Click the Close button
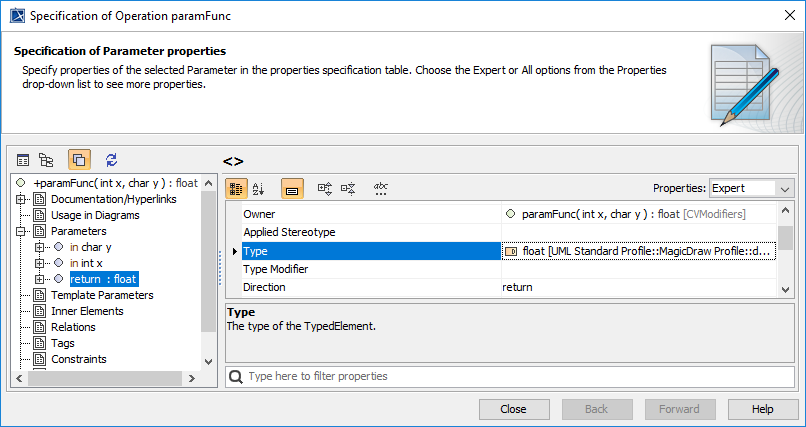The width and height of the screenshot is (806, 427). 514,409
